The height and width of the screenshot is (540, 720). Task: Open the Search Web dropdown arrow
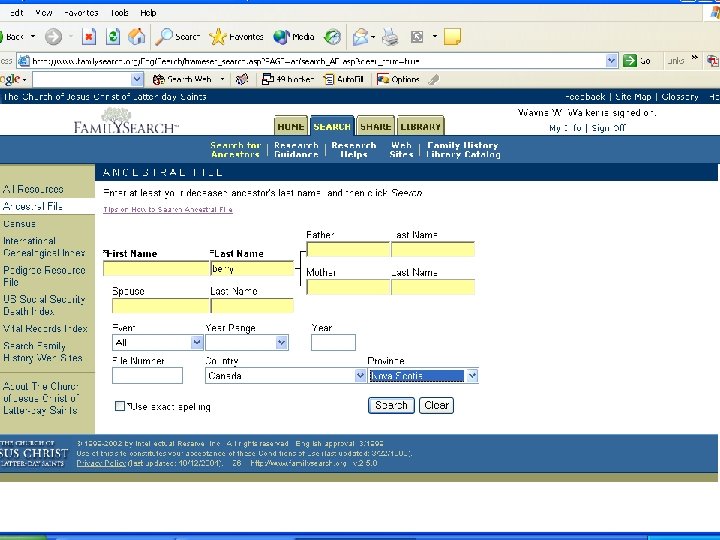click(222, 79)
